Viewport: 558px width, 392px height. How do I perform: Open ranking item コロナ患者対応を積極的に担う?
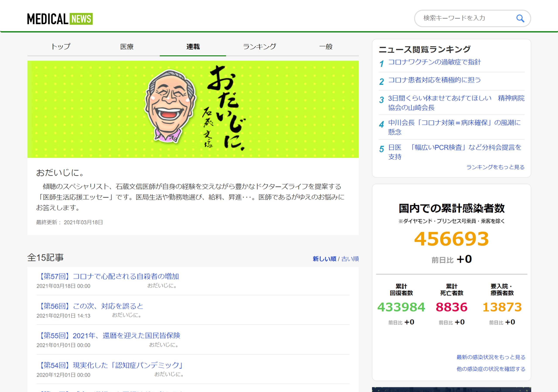(x=434, y=80)
